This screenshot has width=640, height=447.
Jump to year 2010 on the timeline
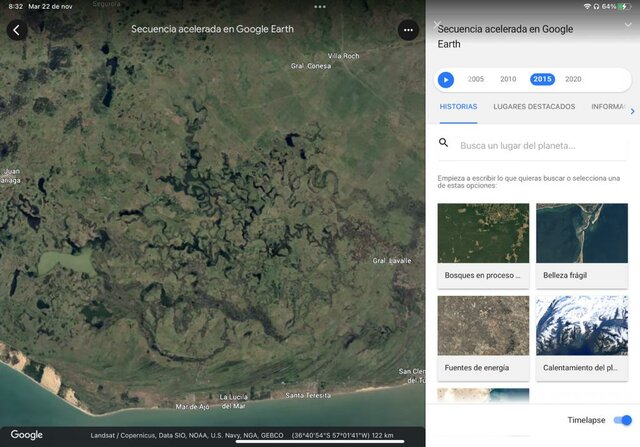coord(508,79)
